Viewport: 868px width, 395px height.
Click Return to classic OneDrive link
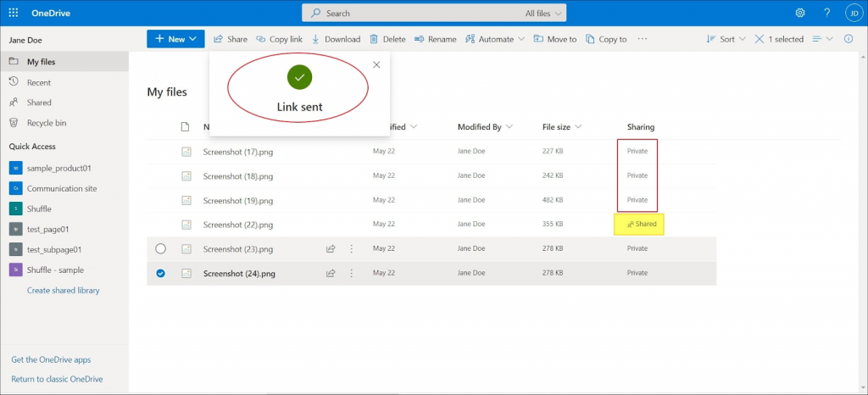(x=57, y=379)
